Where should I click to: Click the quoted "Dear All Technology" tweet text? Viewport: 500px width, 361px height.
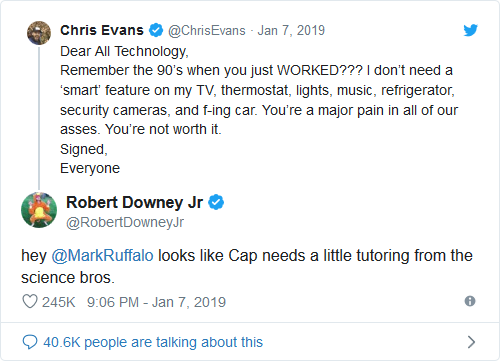259,110
